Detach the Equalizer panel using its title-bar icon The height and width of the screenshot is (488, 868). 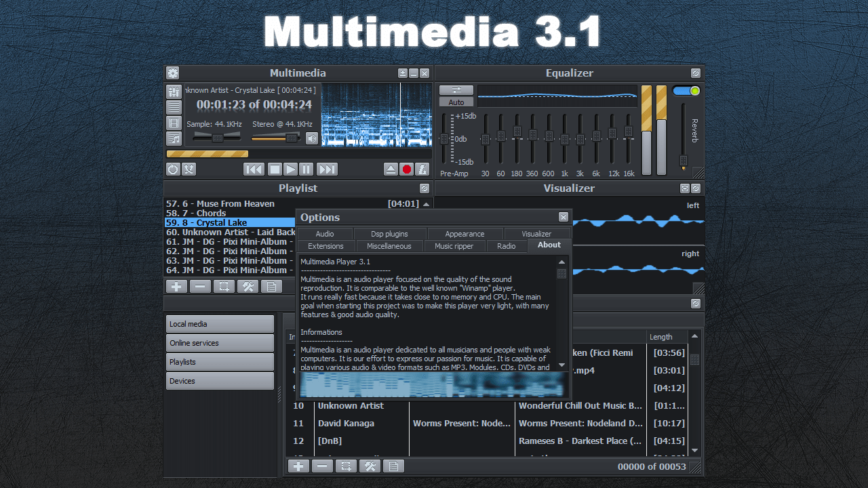point(696,73)
